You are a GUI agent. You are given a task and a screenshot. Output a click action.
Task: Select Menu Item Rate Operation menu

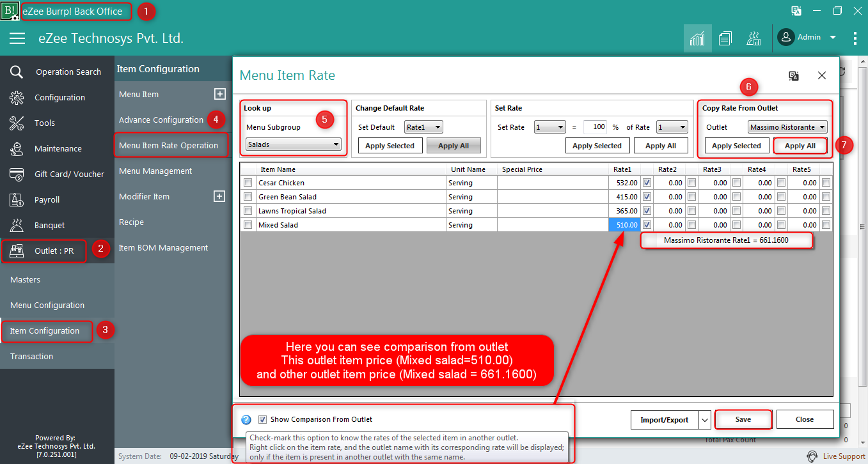click(x=169, y=145)
